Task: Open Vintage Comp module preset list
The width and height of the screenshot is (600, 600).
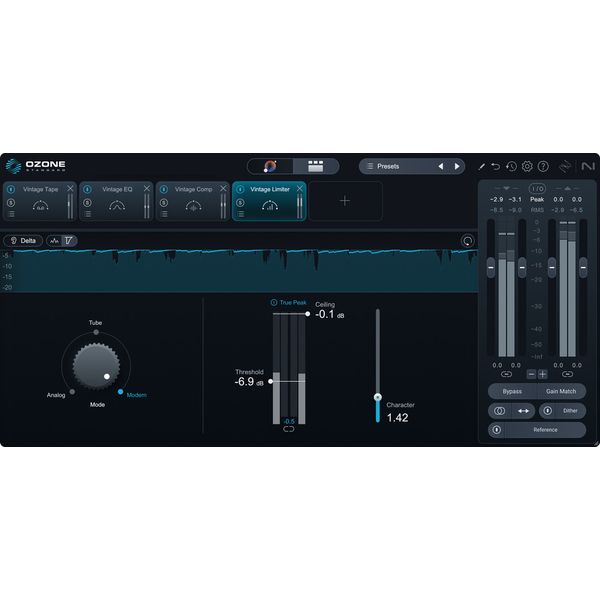Action: [x=164, y=214]
